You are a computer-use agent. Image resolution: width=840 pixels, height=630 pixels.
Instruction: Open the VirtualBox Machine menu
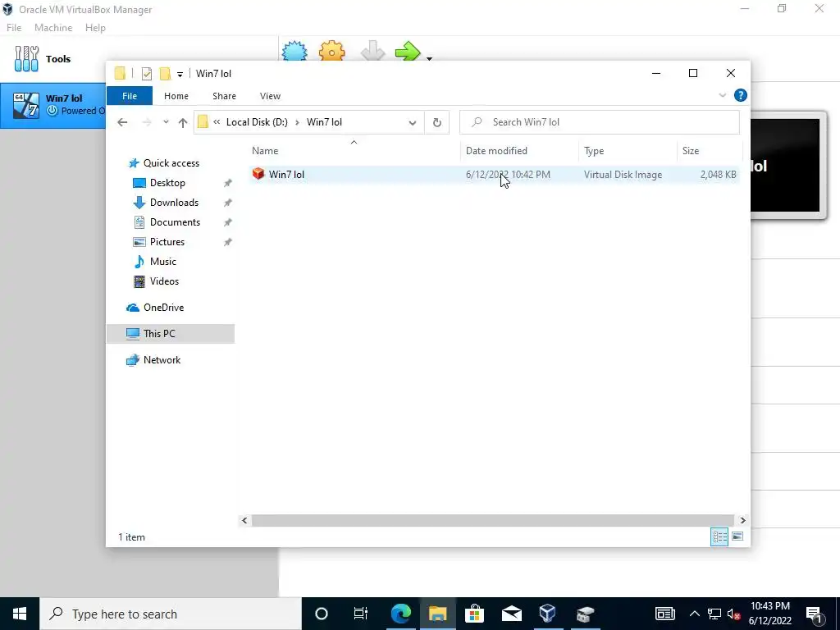53,28
